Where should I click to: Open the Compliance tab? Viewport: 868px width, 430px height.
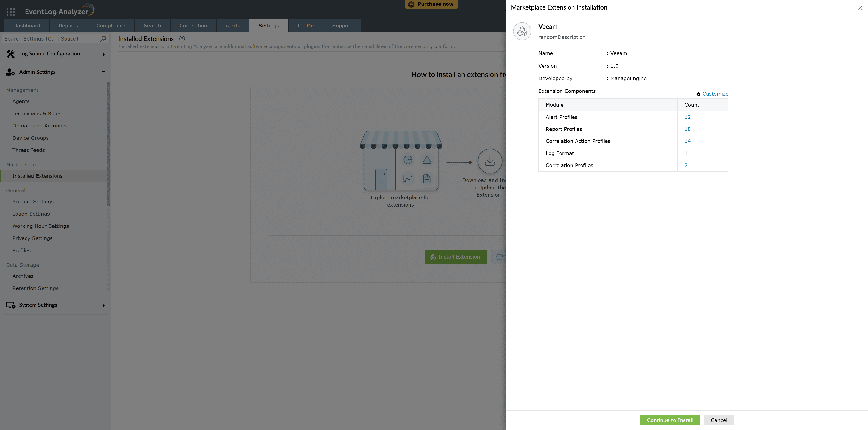click(x=111, y=26)
